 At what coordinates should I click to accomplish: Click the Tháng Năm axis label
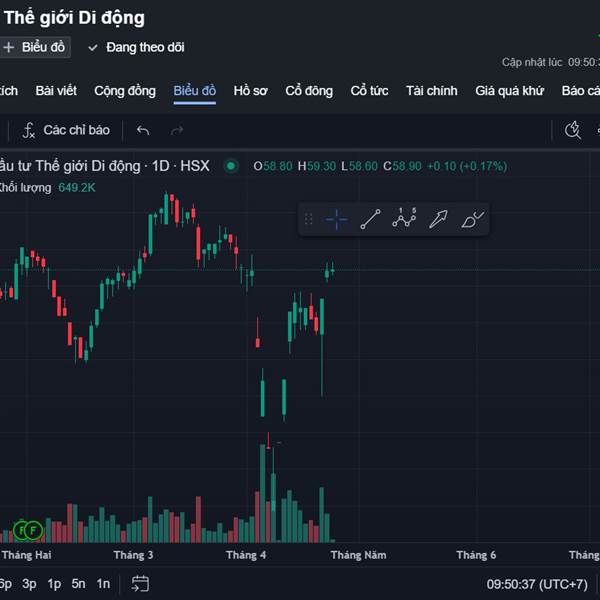point(359,555)
